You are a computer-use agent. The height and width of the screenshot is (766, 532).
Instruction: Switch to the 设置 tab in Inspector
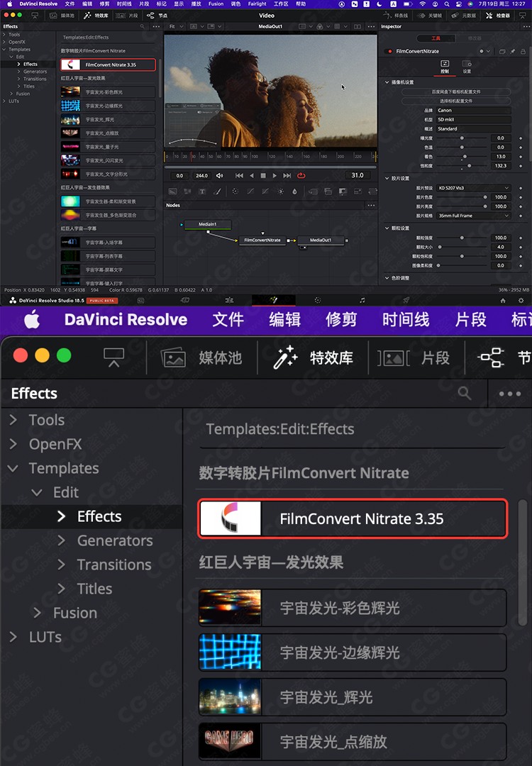coord(467,67)
